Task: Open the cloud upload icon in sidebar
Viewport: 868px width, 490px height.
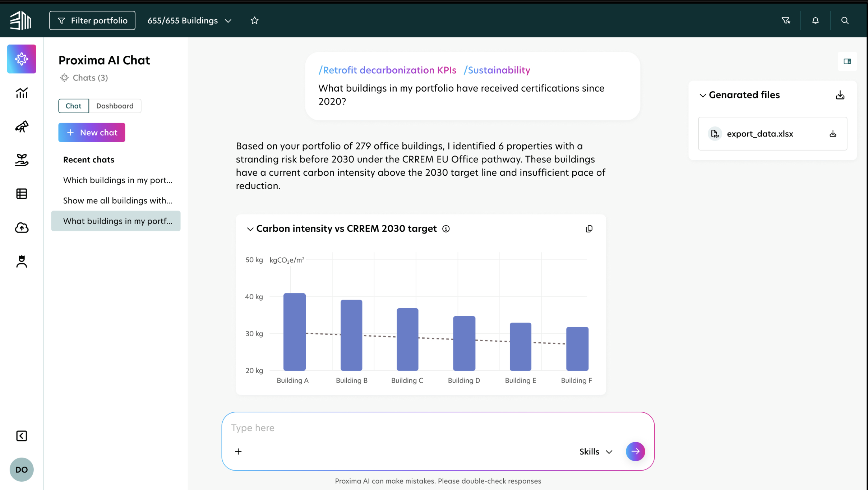Action: (x=22, y=227)
